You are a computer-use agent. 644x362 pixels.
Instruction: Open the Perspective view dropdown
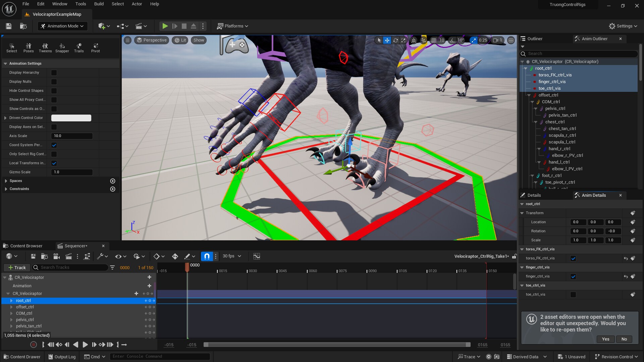pyautogui.click(x=152, y=40)
